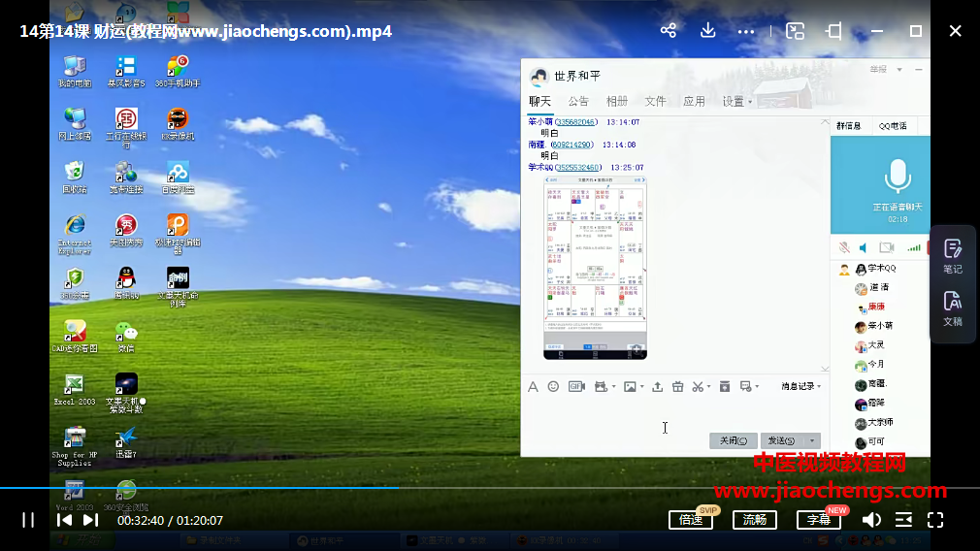Image resolution: width=980 pixels, height=551 pixels.
Task: Open the font A icon in QQ chat
Action: coord(533,387)
